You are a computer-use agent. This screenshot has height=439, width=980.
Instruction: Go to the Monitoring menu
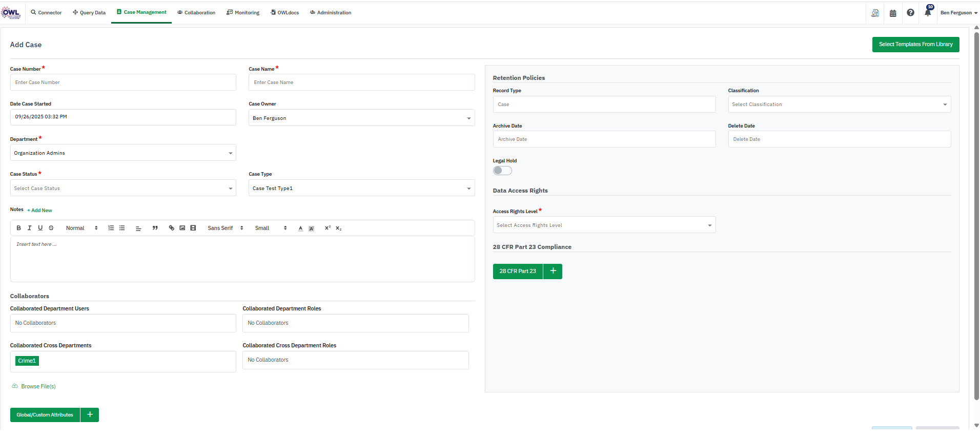[243, 13]
